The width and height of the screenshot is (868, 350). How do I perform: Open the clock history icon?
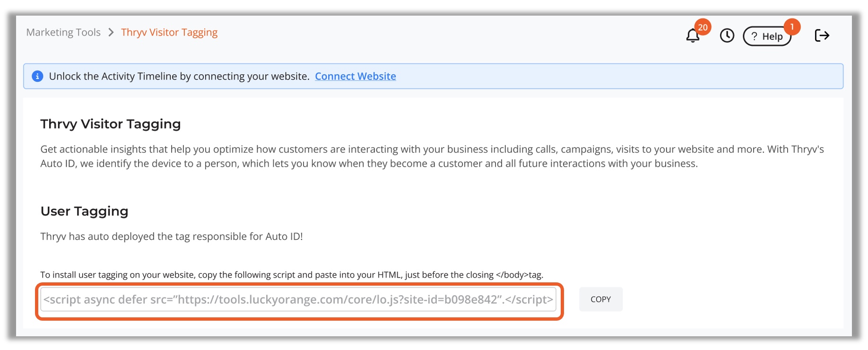click(x=727, y=36)
